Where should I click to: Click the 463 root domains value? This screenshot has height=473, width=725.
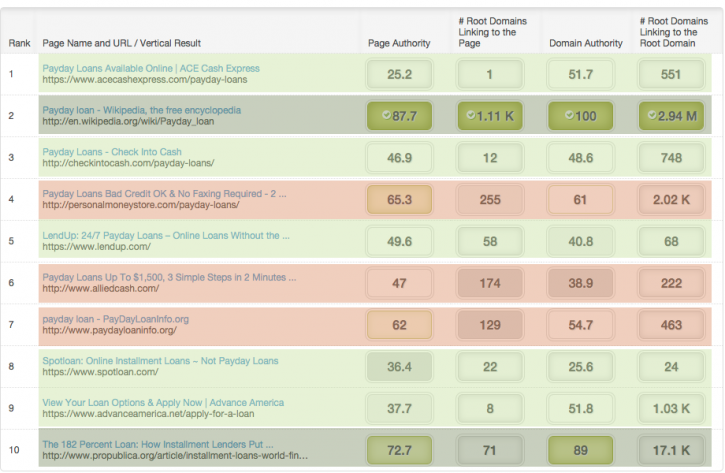point(671,325)
